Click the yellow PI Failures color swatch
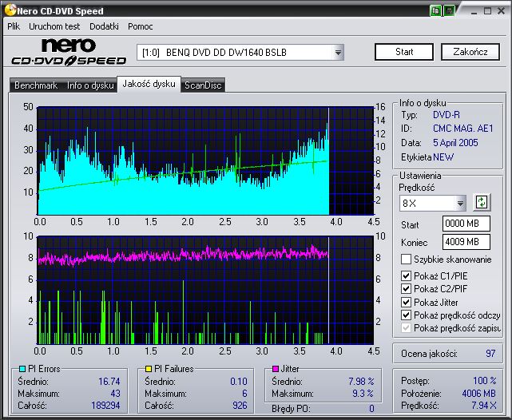512x420 pixels. tap(149, 369)
